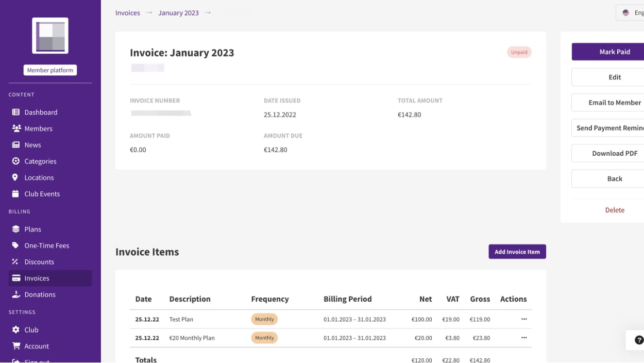The width and height of the screenshot is (644, 363).
Task: Open Club settings
Action: (50, 329)
